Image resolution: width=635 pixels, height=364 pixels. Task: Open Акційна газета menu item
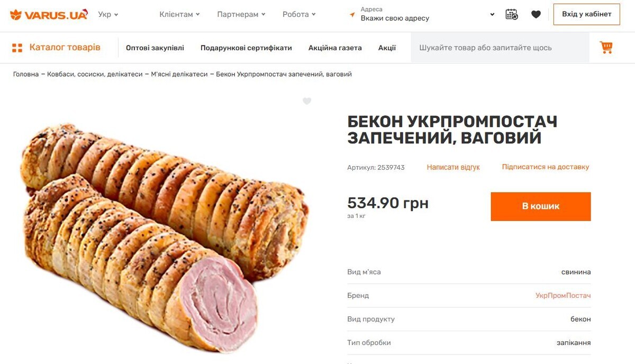tap(335, 48)
